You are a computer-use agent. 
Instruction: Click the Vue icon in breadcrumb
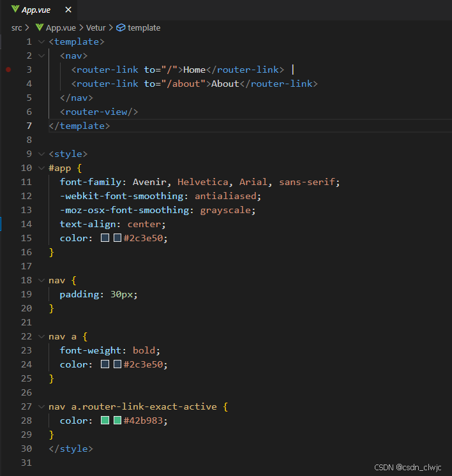point(40,27)
